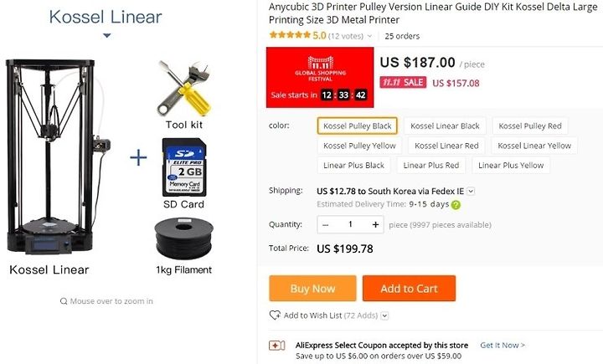Select the Kossel Linear Red option
Image resolution: width=603 pixels, height=364 pixels.
click(x=446, y=146)
